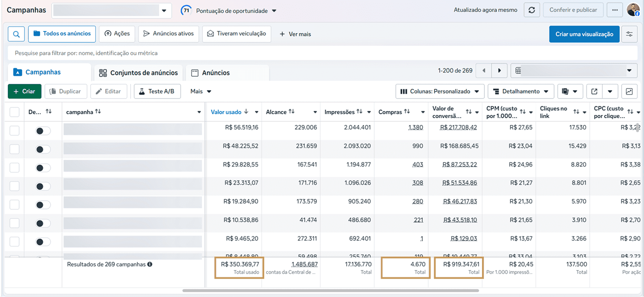Click the magnifying glass search icon
Viewport: 644px width, 297px height.
click(16, 34)
